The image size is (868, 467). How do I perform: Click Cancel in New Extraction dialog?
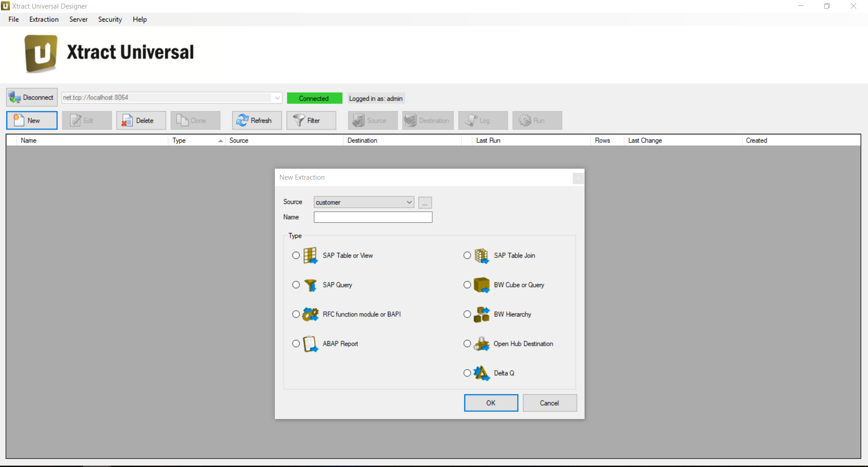coord(550,403)
